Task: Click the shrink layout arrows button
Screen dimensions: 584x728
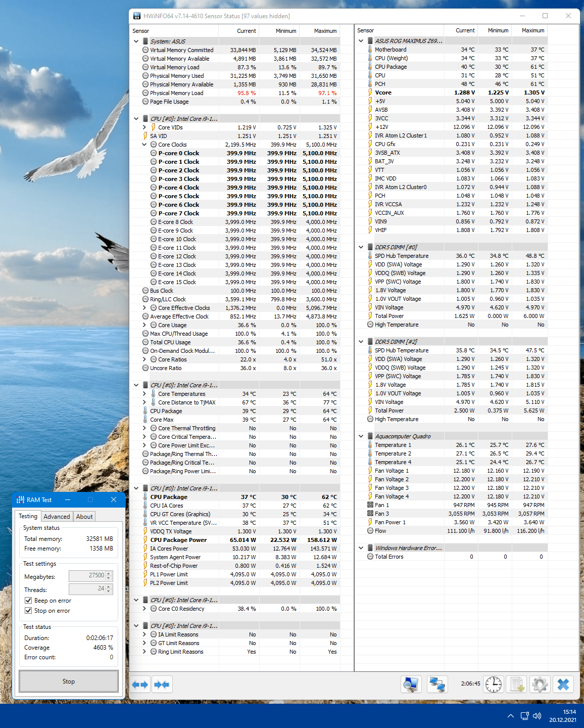Action: (x=162, y=685)
